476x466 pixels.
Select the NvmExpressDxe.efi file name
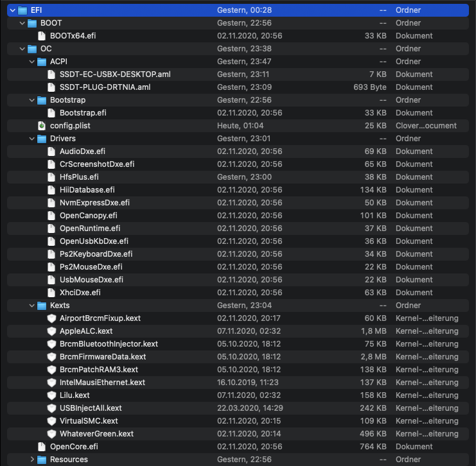coord(94,203)
